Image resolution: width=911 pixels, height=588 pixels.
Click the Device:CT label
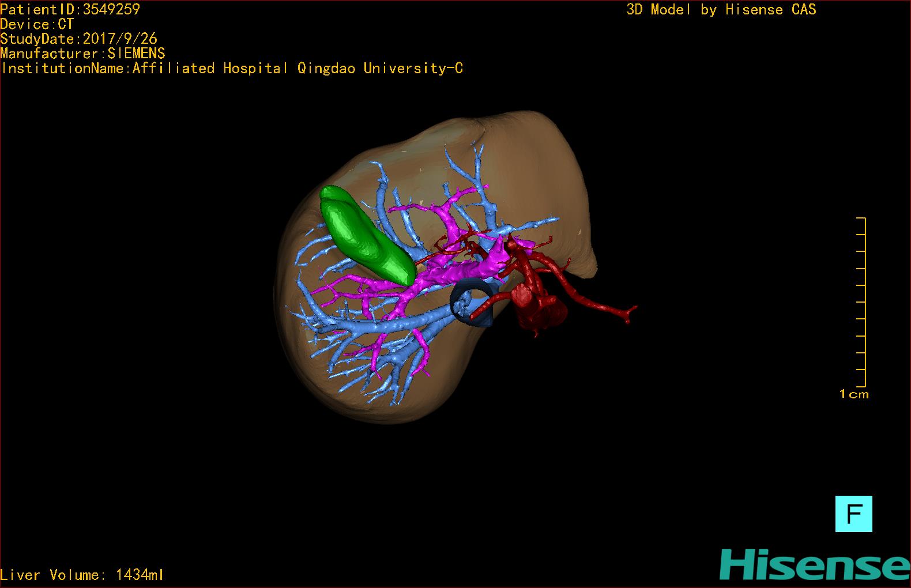[37, 24]
